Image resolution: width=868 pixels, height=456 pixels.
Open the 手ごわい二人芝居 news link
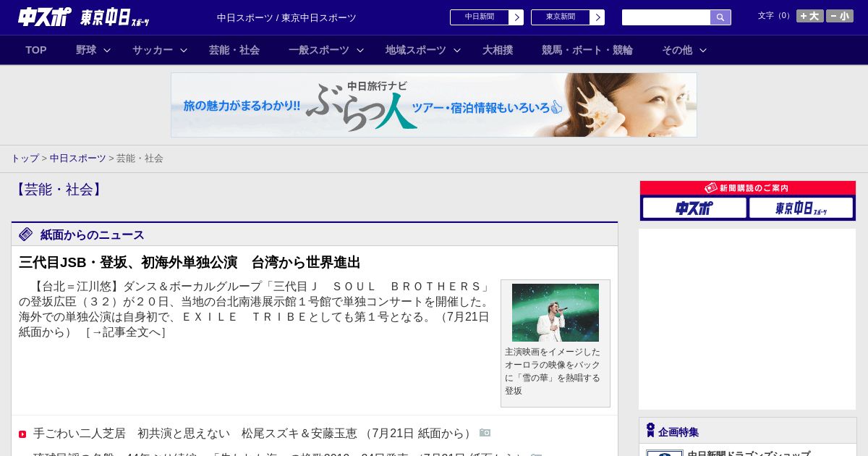[x=255, y=433]
